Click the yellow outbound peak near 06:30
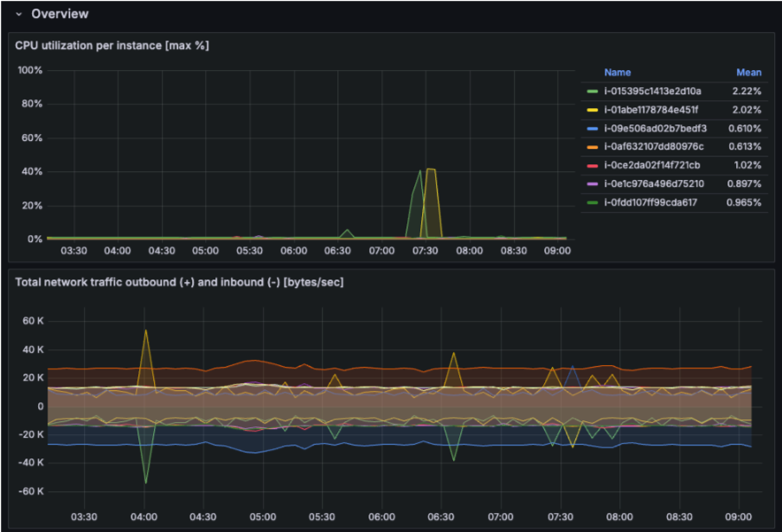The height and width of the screenshot is (532, 782). [452, 353]
